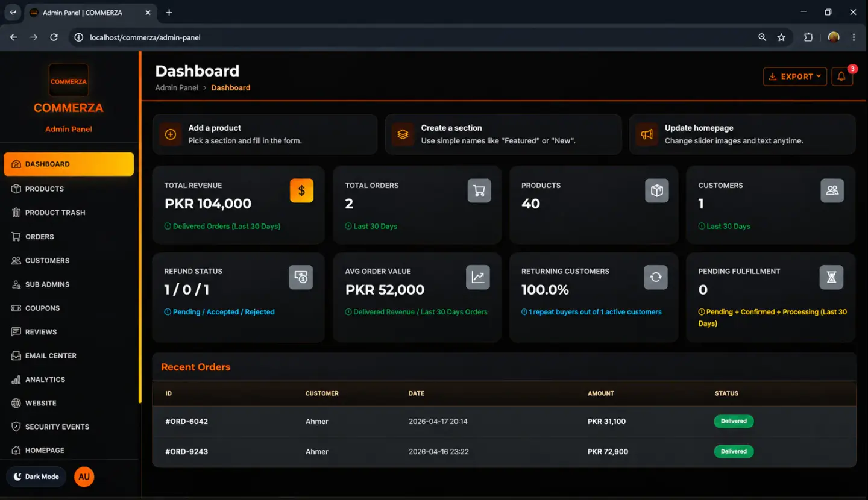Click the box icon on Products card
The image size is (868, 500).
[x=657, y=191]
